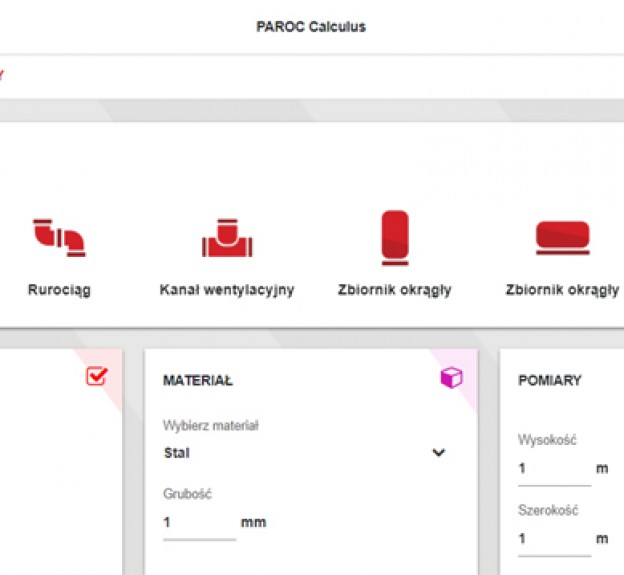
Task: Expand material list with chevron arrow
Action: 439,452
